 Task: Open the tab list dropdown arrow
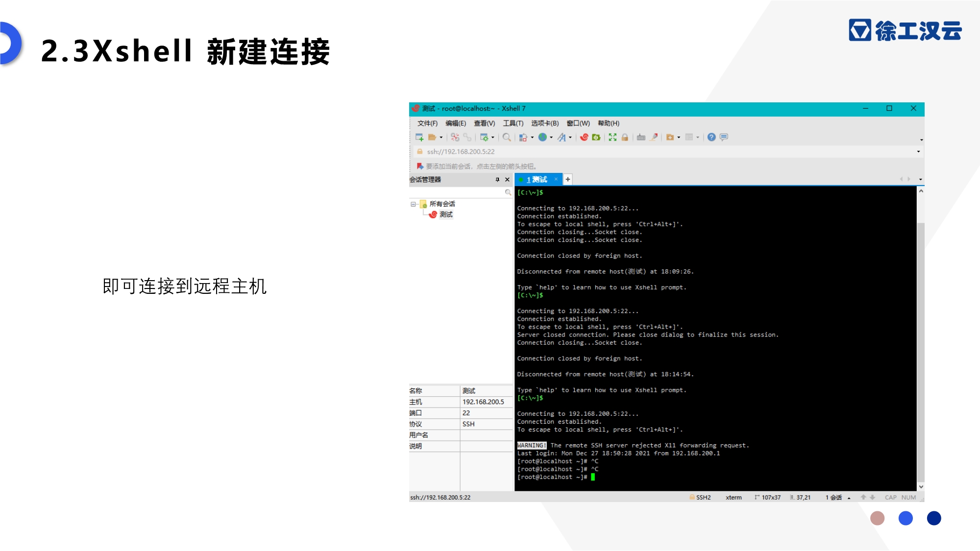920,180
